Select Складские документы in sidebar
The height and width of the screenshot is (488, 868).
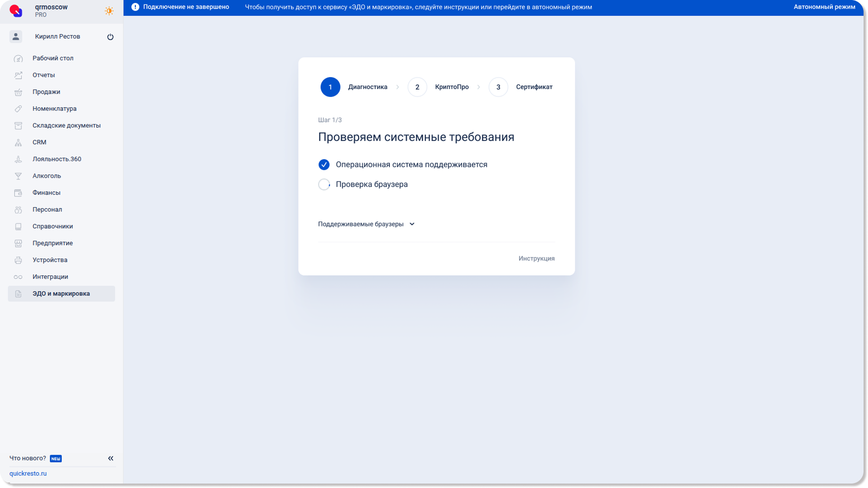click(x=66, y=126)
